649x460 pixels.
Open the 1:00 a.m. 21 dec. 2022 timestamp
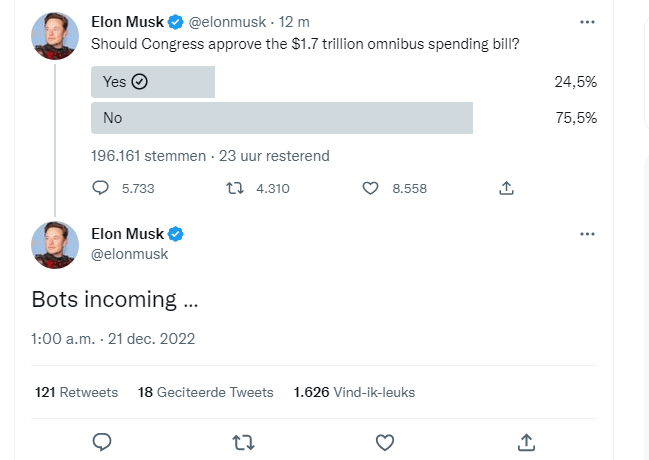tap(113, 339)
